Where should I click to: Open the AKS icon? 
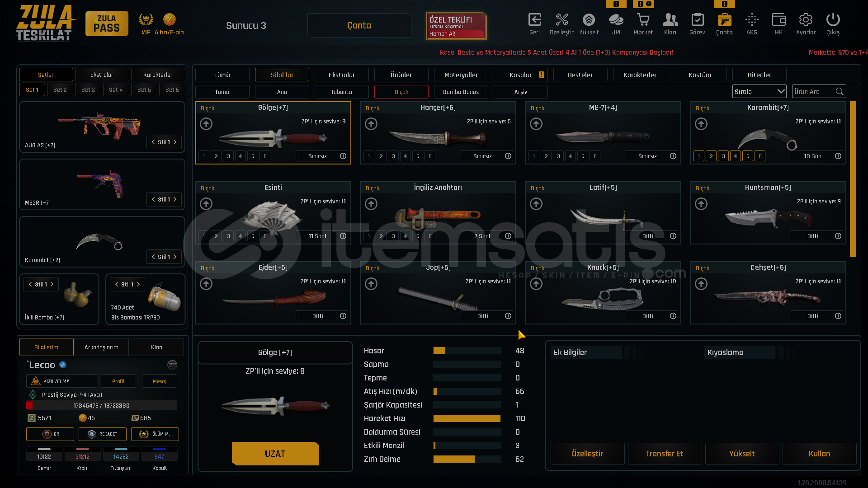(x=751, y=20)
